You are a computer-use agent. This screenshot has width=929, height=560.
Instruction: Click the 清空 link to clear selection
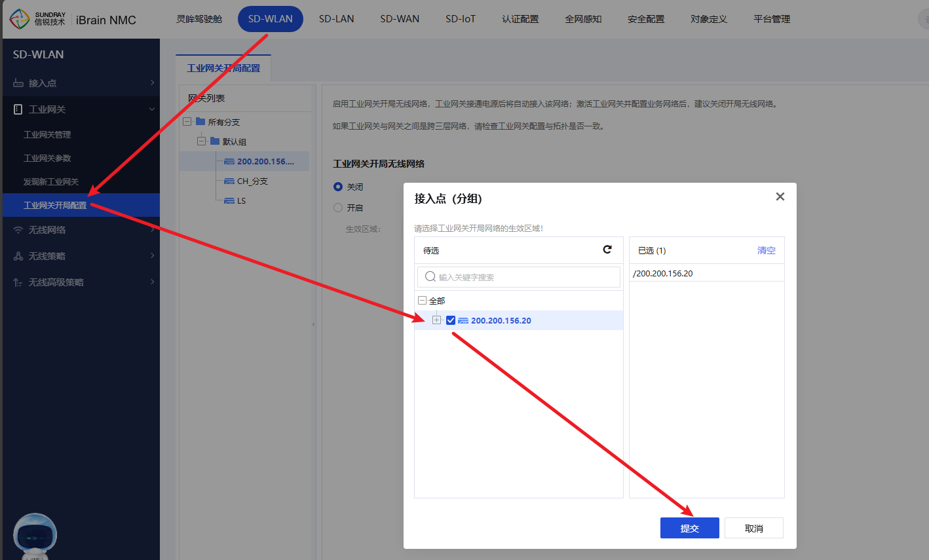pos(766,250)
